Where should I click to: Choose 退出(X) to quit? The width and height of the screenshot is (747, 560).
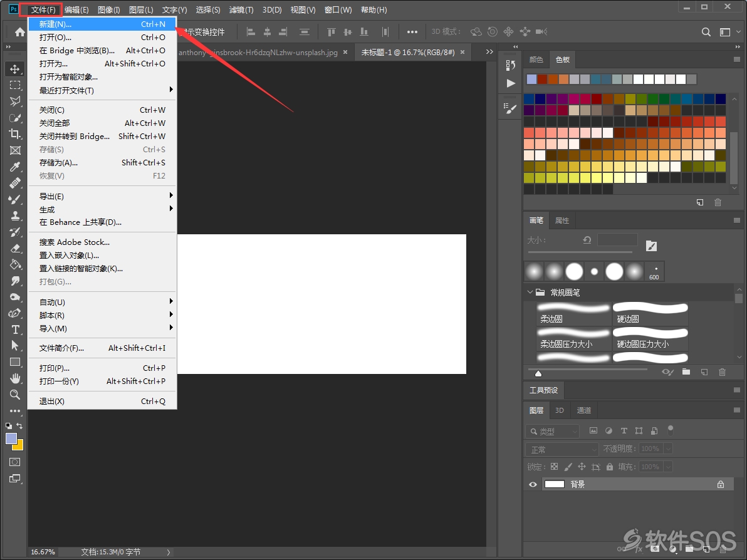[102, 401]
